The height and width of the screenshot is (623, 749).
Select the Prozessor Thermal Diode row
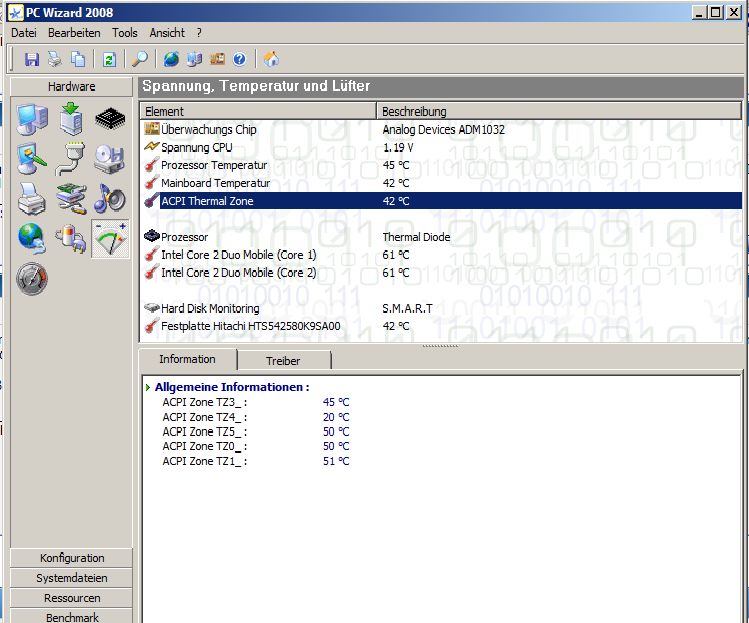[441, 237]
